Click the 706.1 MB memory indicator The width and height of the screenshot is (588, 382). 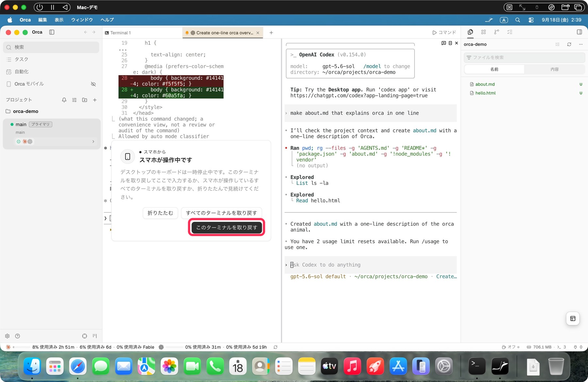click(539, 347)
